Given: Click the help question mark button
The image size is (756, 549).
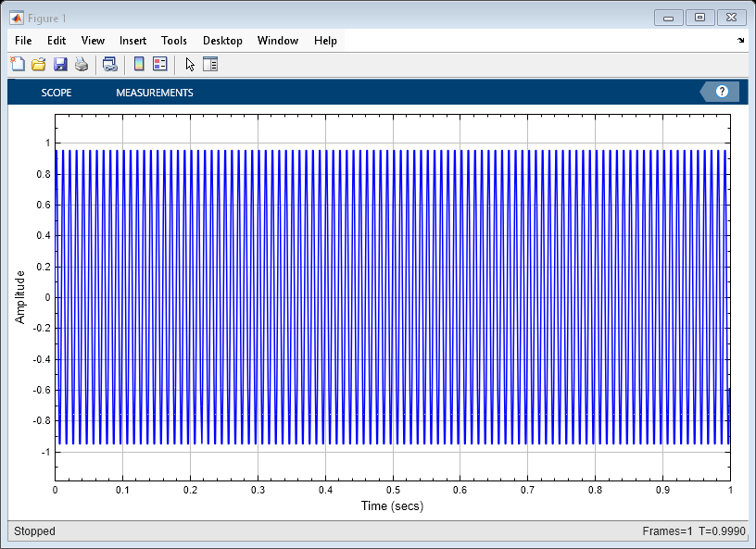Looking at the screenshot, I should (722, 92).
